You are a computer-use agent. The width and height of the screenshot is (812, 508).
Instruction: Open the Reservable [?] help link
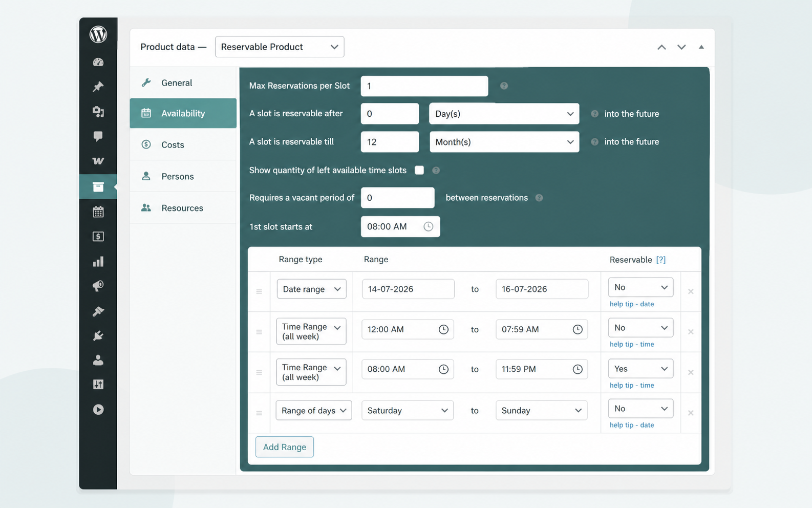pos(661,260)
